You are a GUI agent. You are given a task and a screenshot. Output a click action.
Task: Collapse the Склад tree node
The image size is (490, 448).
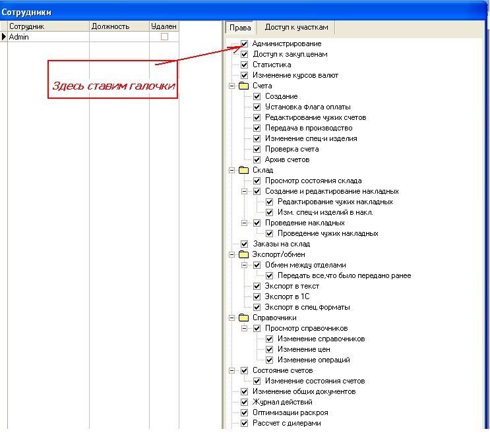pyautogui.click(x=232, y=170)
